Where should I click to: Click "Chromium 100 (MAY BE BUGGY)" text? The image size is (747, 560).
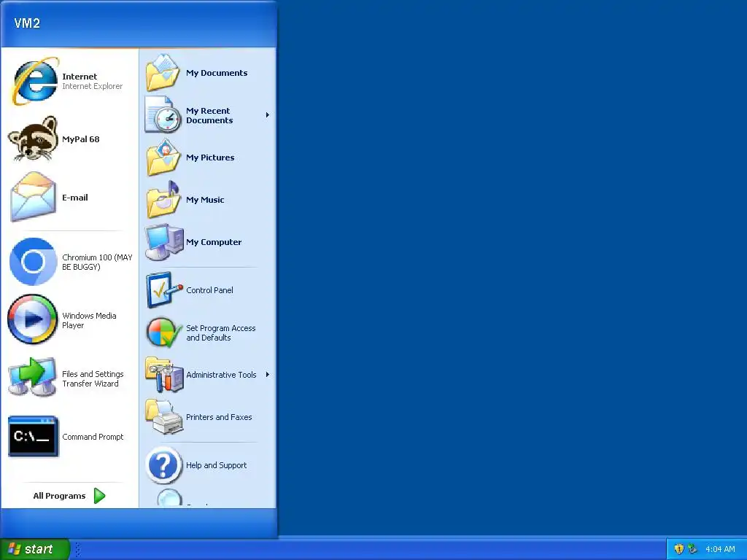97,262
